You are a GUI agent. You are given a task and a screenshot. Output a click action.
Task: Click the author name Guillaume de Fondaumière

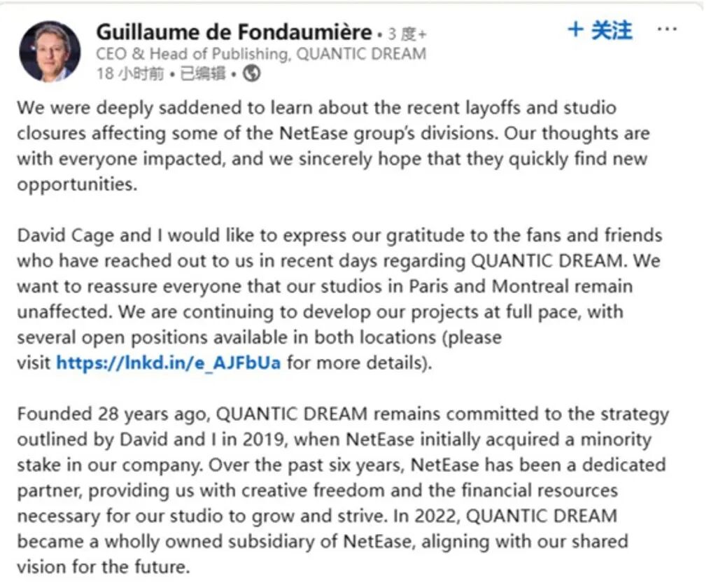(x=234, y=32)
